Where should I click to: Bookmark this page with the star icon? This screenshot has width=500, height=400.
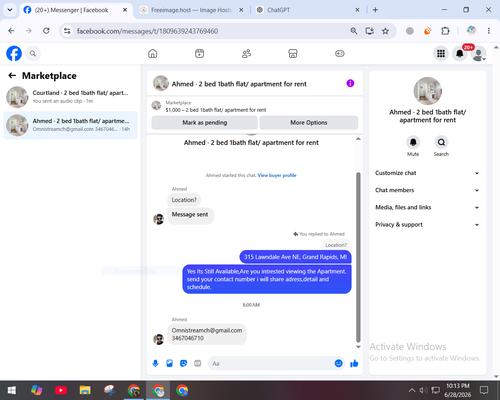coord(385,31)
